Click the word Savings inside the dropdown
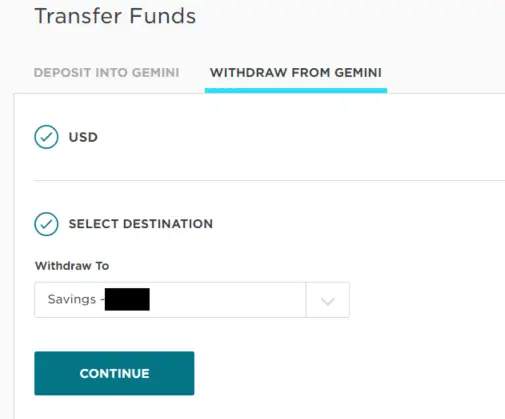Viewport: 505px width, 419px height. [x=72, y=299]
